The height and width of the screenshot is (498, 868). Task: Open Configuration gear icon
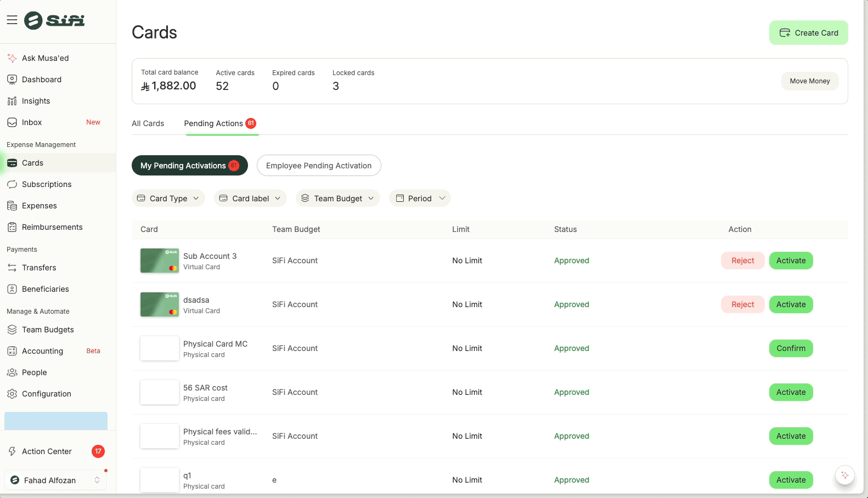pyautogui.click(x=12, y=394)
